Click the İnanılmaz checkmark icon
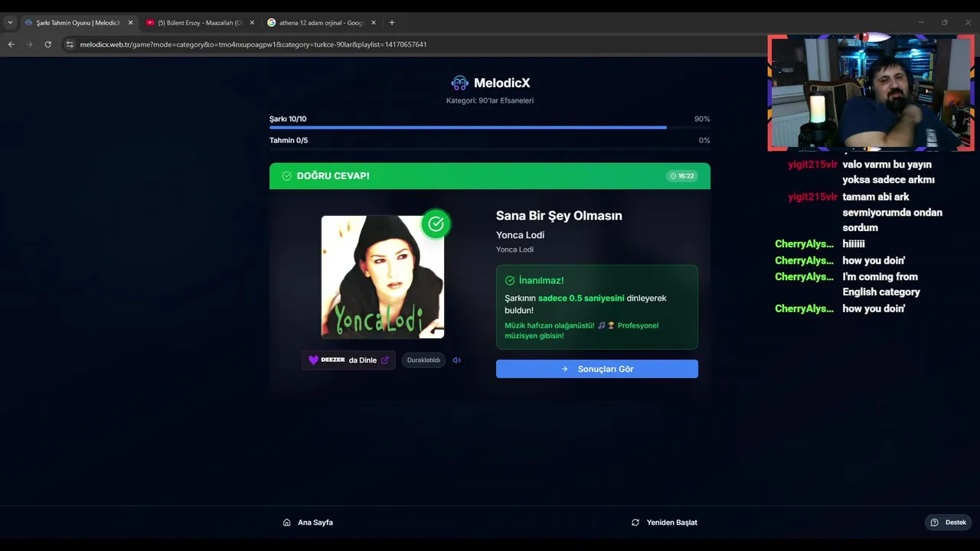This screenshot has width=980, height=551. (x=510, y=281)
